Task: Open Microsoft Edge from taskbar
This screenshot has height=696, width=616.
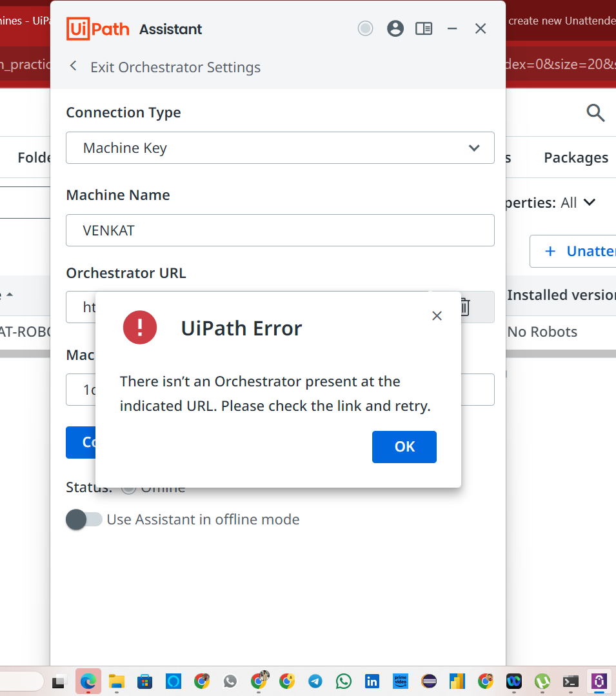Action: pos(88,681)
